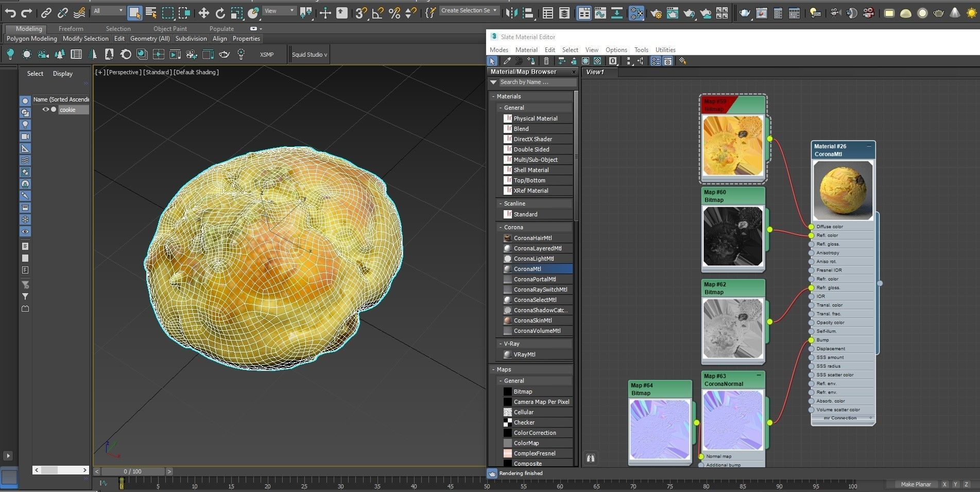Toggle Window/Crossing selection mode

(x=184, y=13)
